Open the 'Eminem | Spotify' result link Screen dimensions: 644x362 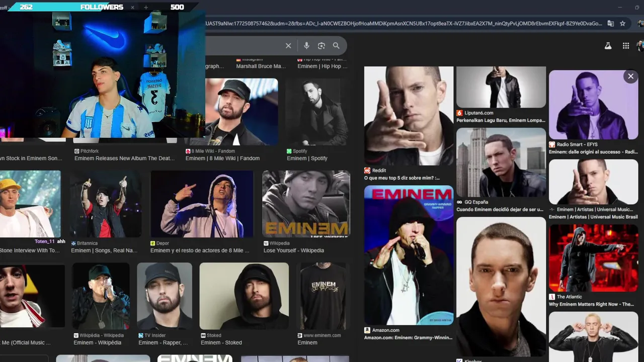tap(307, 158)
